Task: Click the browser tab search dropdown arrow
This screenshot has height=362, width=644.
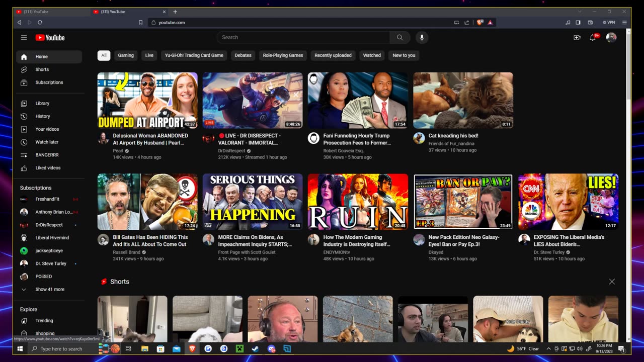Action: pyautogui.click(x=580, y=12)
